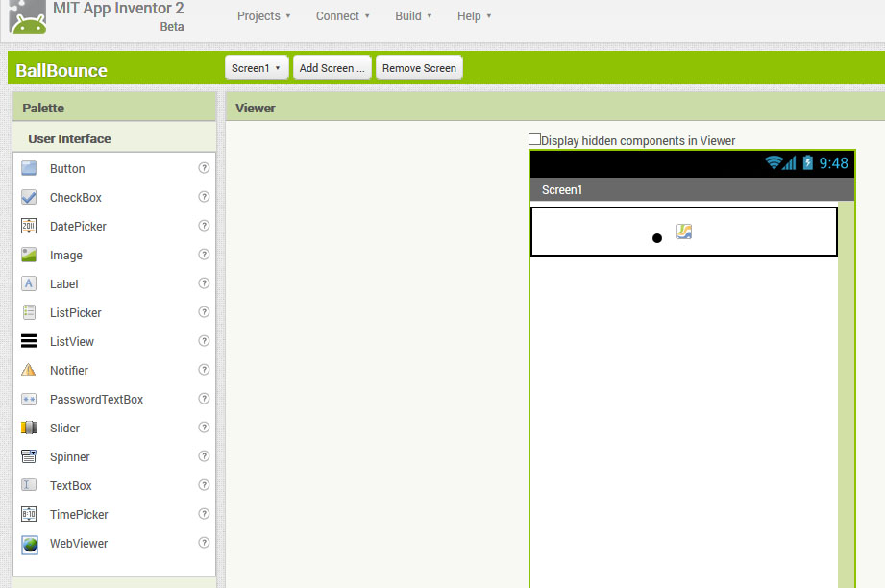The width and height of the screenshot is (885, 588).
Task: Open help for Slider component
Action: click(204, 427)
